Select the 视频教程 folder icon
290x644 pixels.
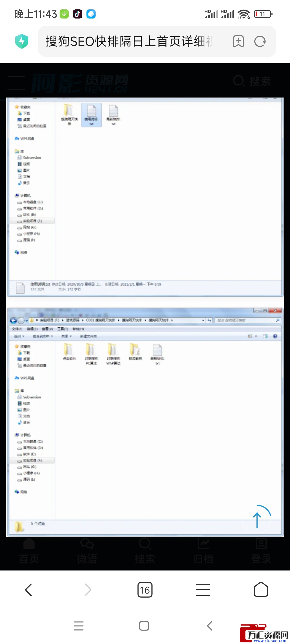pos(135,352)
